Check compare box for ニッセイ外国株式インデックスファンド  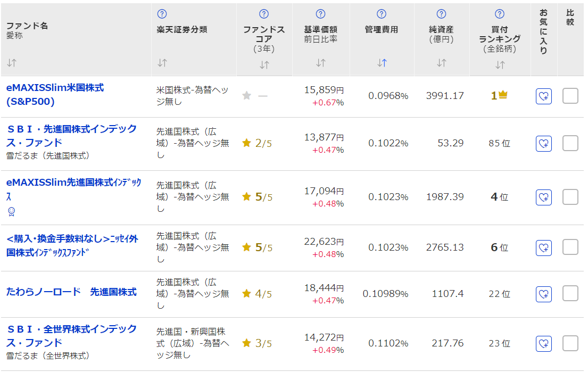coord(570,247)
